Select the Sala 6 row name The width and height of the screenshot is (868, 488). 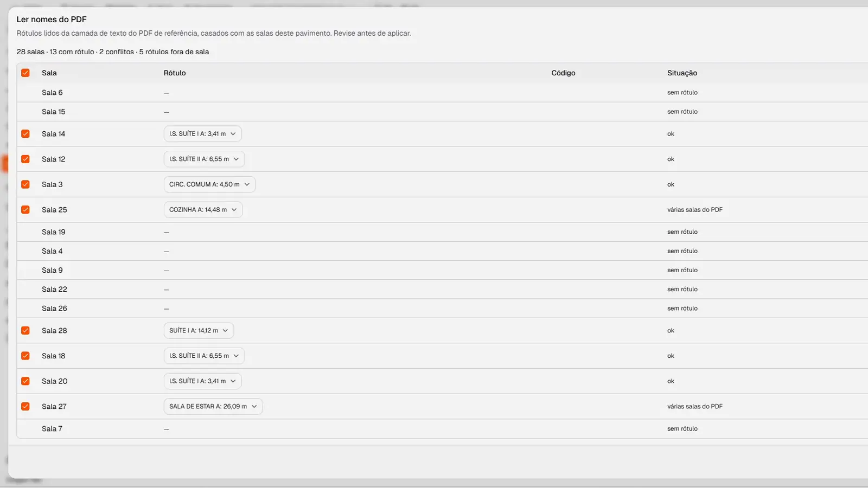(52, 92)
